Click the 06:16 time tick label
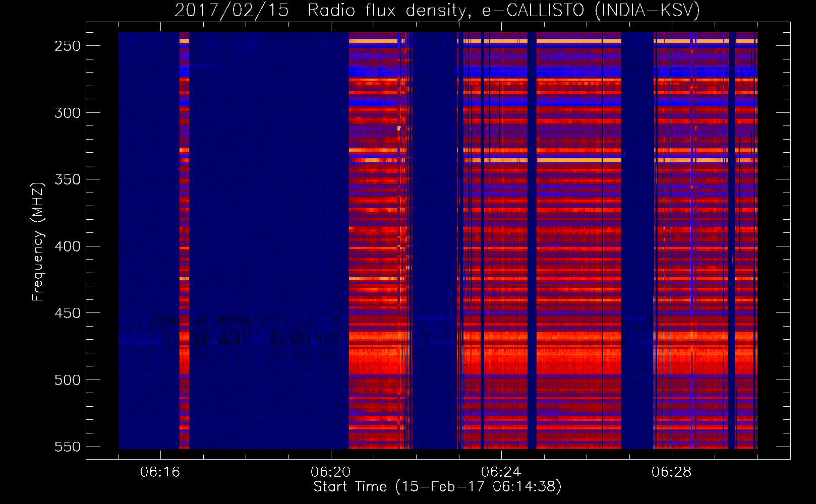This screenshot has height=504, width=816. click(x=160, y=472)
